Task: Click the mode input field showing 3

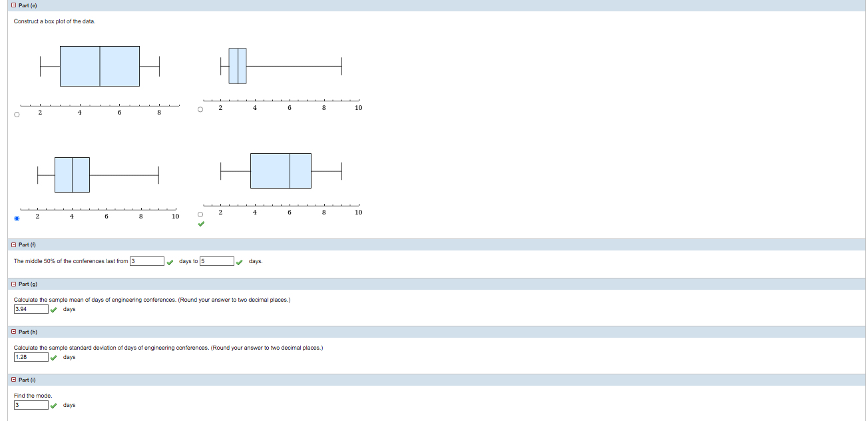Action: pyautogui.click(x=30, y=404)
